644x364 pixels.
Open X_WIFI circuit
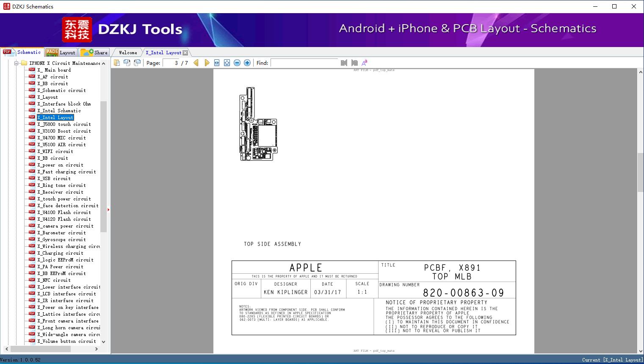point(55,151)
